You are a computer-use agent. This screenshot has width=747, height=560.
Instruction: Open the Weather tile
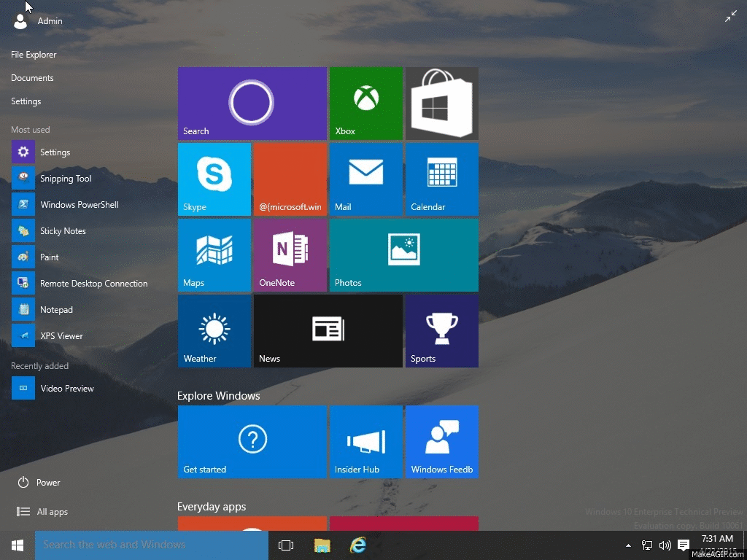(214, 331)
